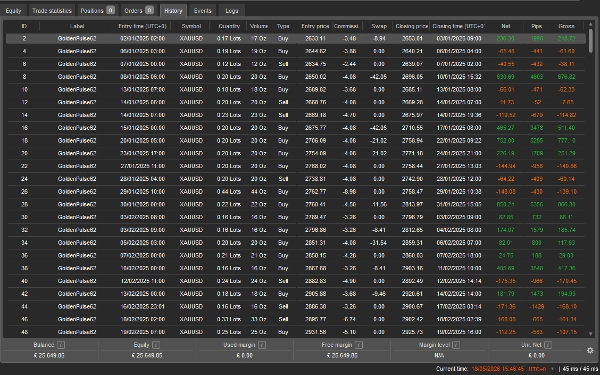Open the Orders tab
The image size is (600, 375).
click(139, 11)
